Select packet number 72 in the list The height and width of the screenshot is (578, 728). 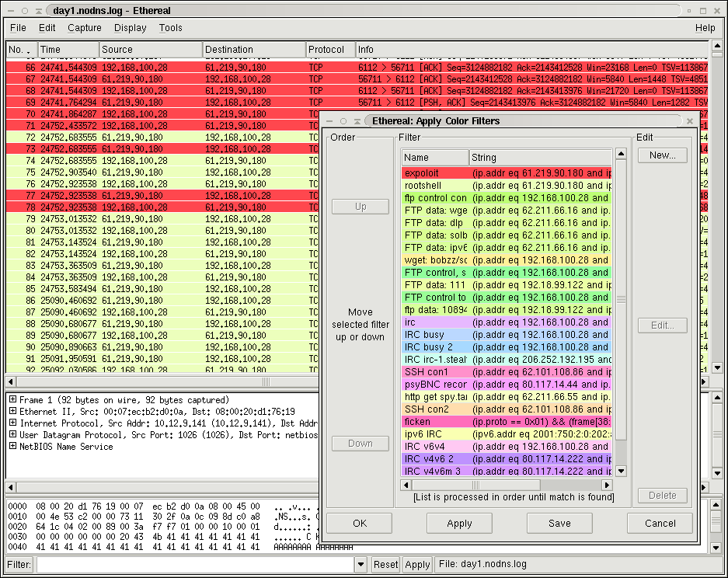(162, 138)
